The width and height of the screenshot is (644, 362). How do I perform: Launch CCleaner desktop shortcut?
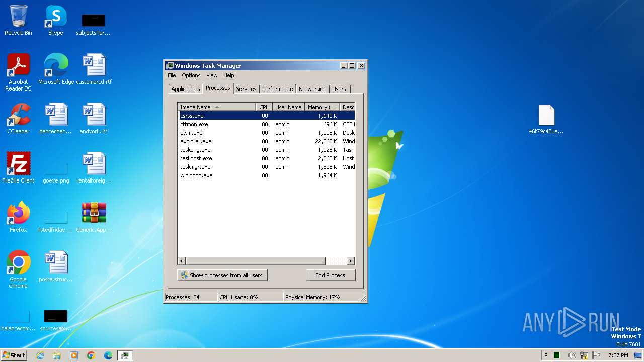click(18, 119)
